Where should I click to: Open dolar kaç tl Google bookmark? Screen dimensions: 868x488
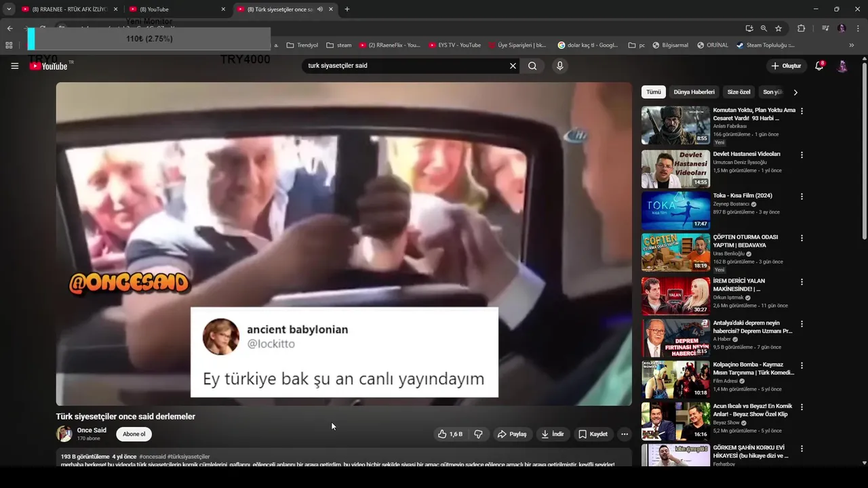point(588,45)
